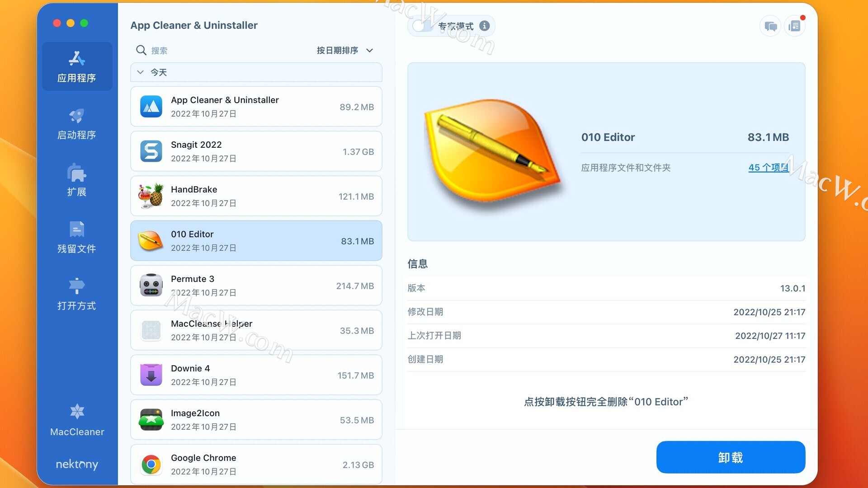The width and height of the screenshot is (868, 488).
Task: Click the 53.5 MB size value
Action: [357, 420]
